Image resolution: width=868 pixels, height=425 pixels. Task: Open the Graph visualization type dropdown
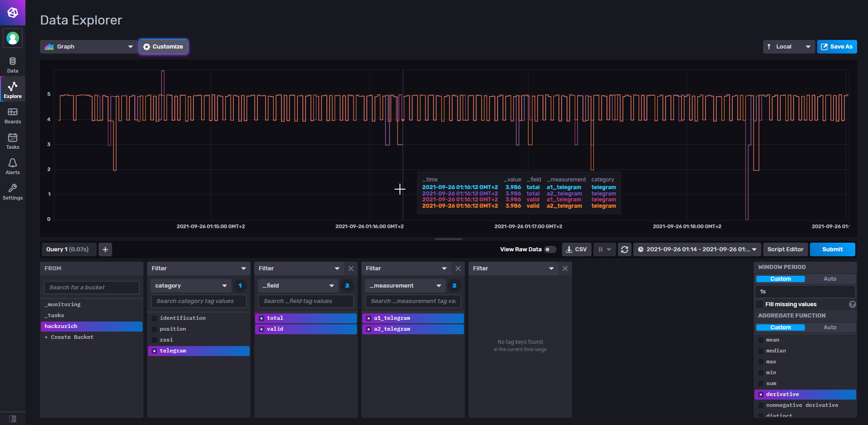(x=89, y=47)
